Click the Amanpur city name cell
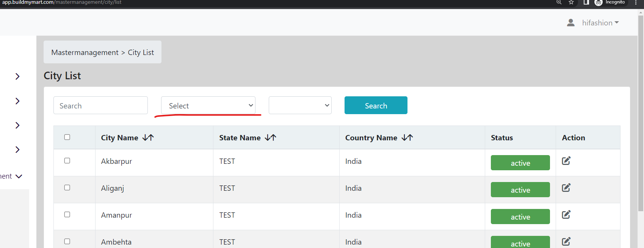Image resolution: width=644 pixels, height=248 pixels. pyautogui.click(x=116, y=215)
